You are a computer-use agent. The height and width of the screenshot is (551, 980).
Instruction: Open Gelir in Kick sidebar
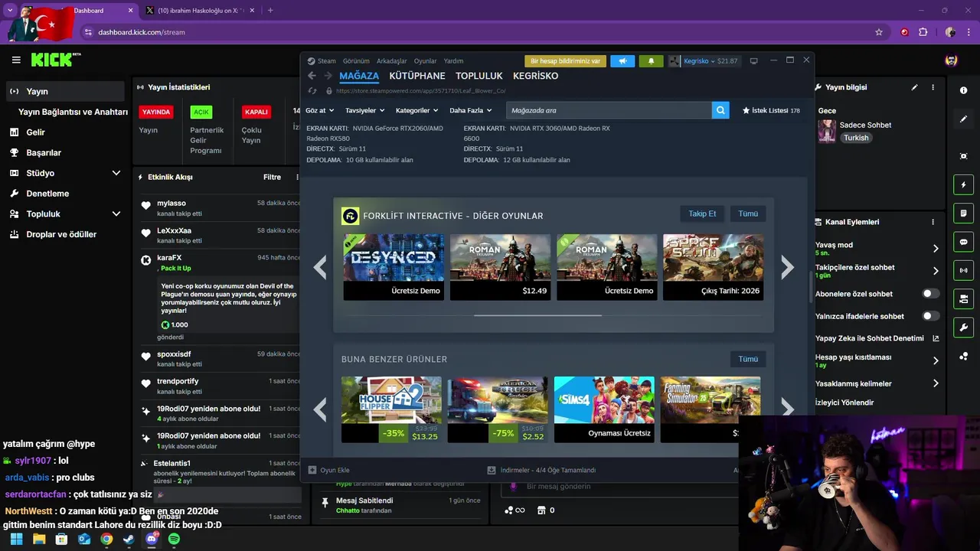click(35, 132)
